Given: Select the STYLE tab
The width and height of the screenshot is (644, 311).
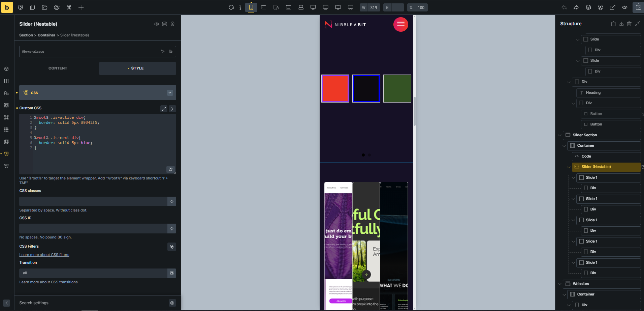Looking at the screenshot, I should click(137, 68).
